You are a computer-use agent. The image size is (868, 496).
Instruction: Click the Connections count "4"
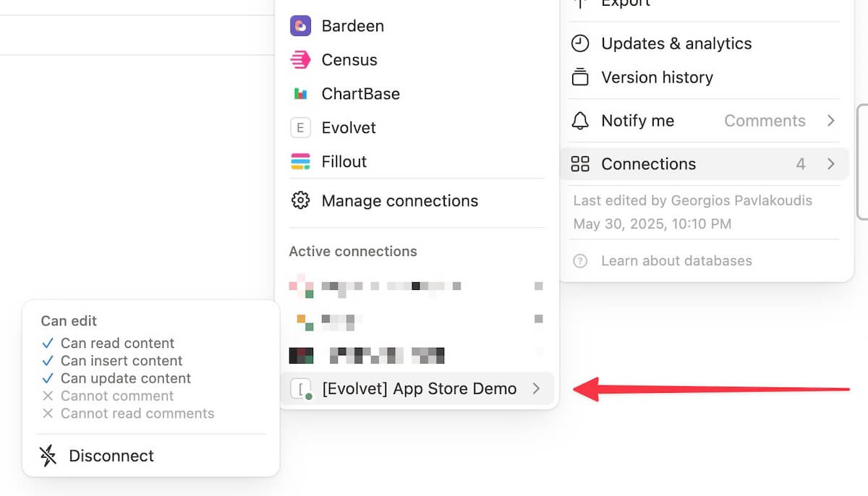tap(801, 164)
